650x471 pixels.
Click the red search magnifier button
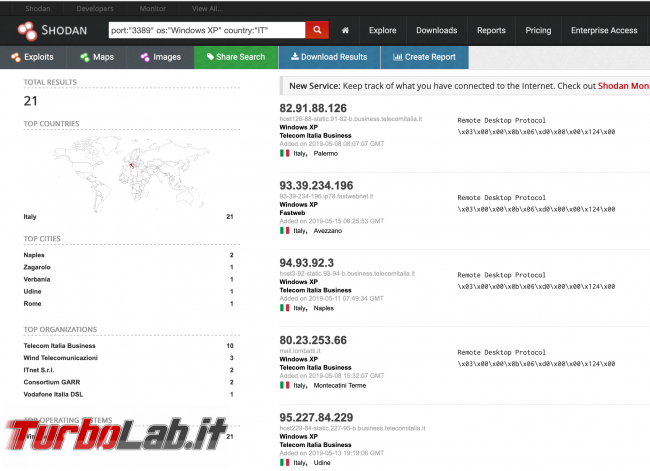point(317,30)
